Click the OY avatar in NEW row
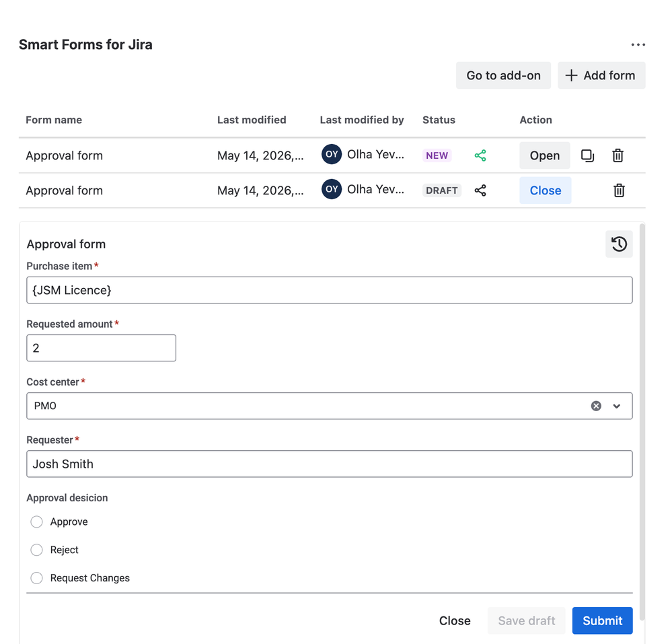The height and width of the screenshot is (644, 672). 332,154
